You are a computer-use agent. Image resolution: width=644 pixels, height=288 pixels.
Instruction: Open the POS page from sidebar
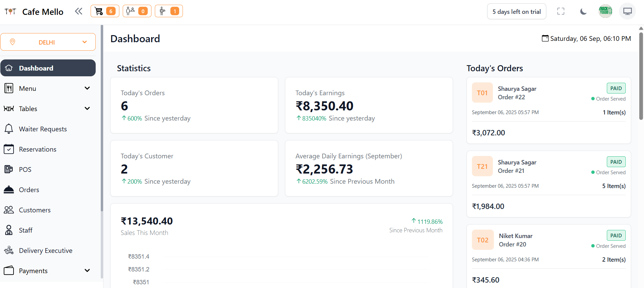tap(25, 169)
